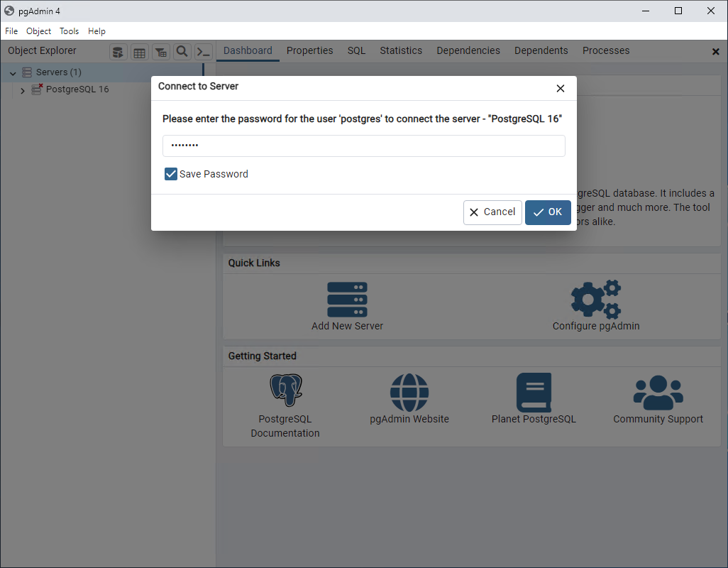Open PostgreSQL Documentation elephant icon
Viewport: 728px width, 568px height.
[x=285, y=390]
